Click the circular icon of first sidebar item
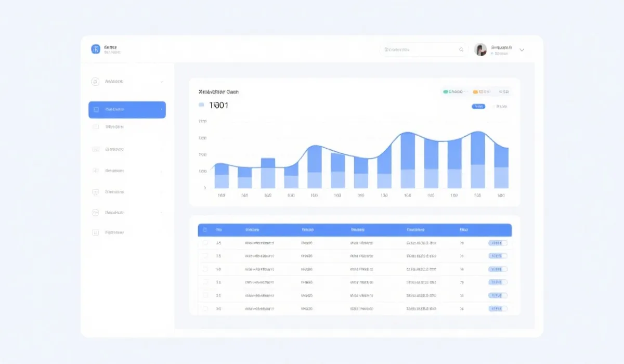Screen dimensions: 624x364 [x=95, y=82]
